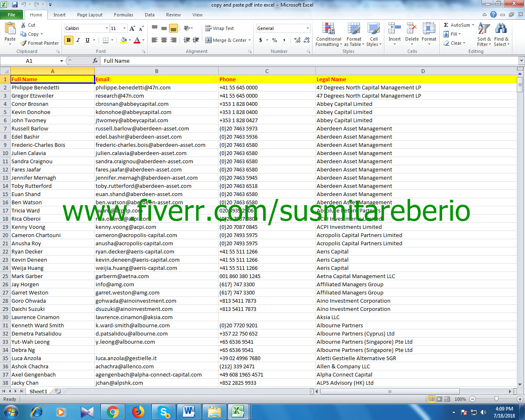The image size is (525, 420).
Task: Click the Paste clipboard icon
Action: (x=10, y=29)
